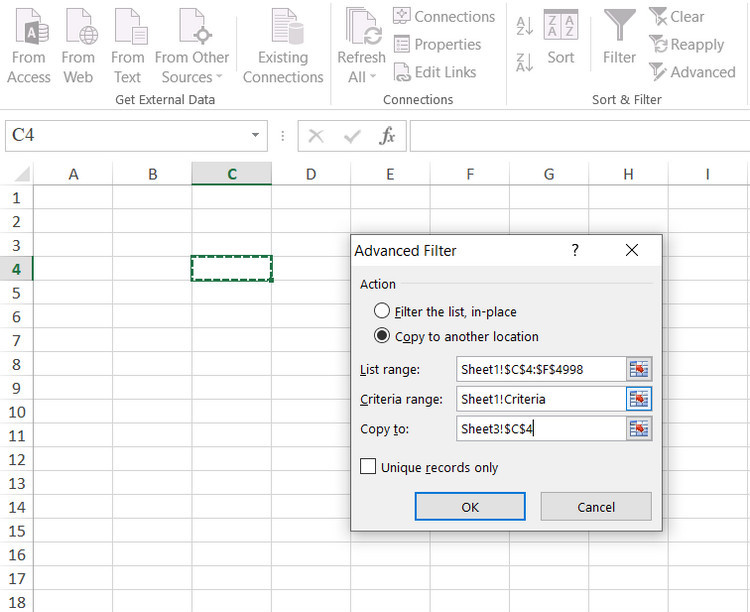The height and width of the screenshot is (612, 750).
Task: Choose the From Text import icon
Action: point(128,46)
